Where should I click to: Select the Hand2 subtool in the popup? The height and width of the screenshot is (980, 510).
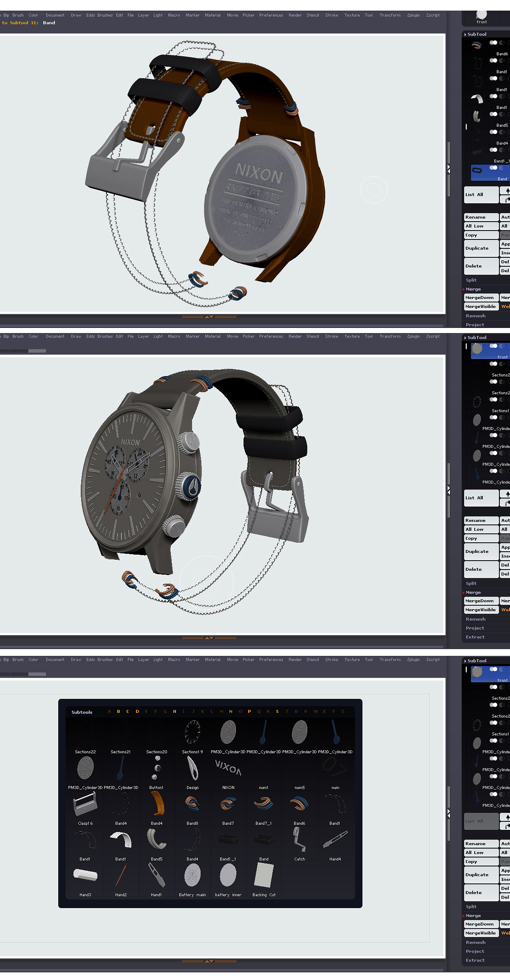[121, 879]
